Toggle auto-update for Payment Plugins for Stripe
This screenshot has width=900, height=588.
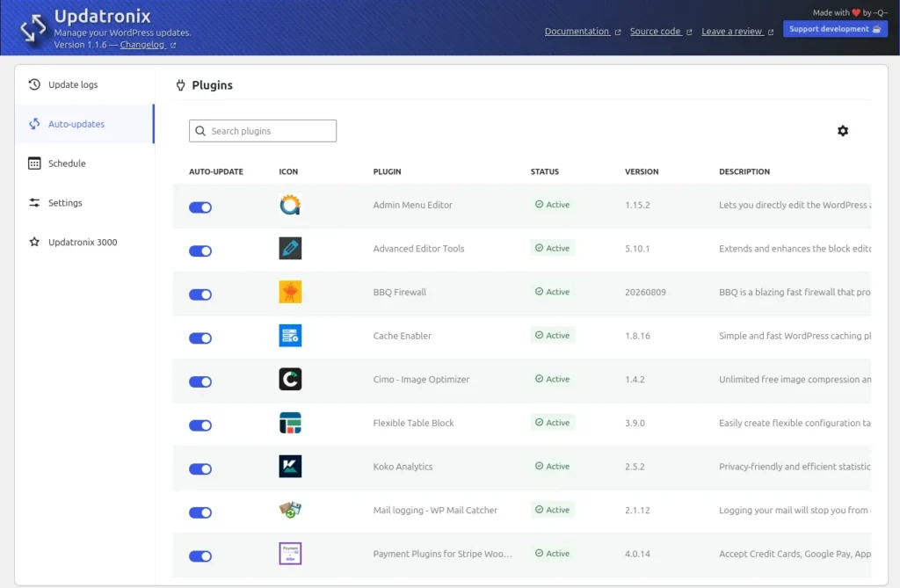[200, 556]
